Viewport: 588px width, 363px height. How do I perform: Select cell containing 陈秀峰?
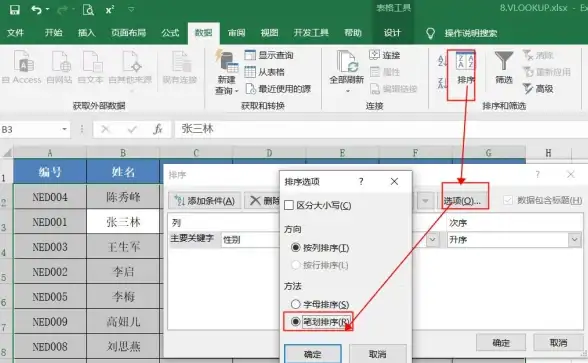[123, 197]
